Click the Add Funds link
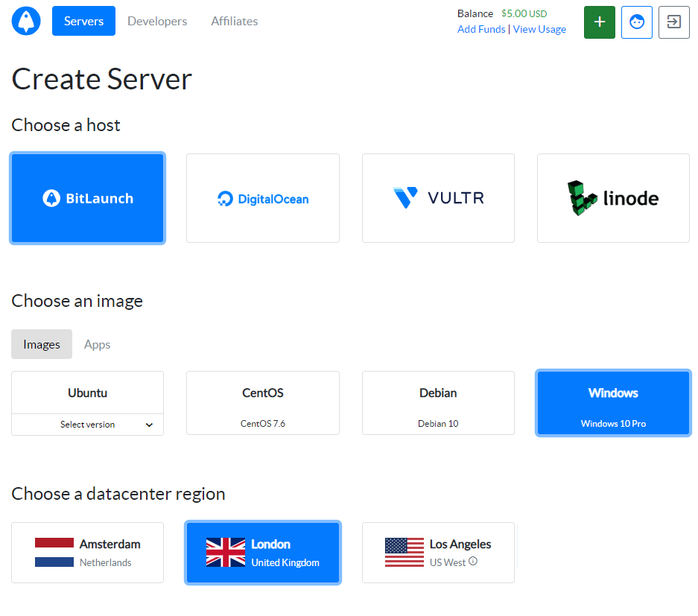698x616 pixels. click(x=481, y=29)
